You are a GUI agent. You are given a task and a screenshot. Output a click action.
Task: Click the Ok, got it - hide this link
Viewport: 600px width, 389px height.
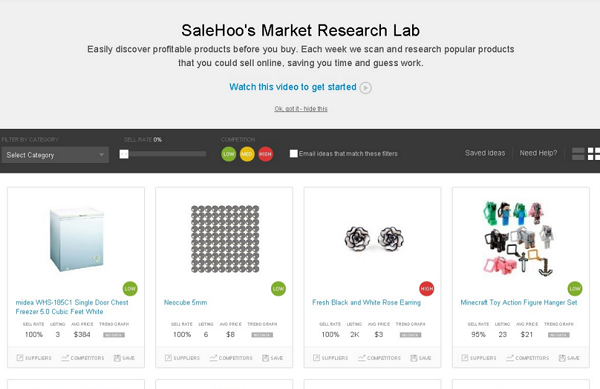[x=301, y=109]
